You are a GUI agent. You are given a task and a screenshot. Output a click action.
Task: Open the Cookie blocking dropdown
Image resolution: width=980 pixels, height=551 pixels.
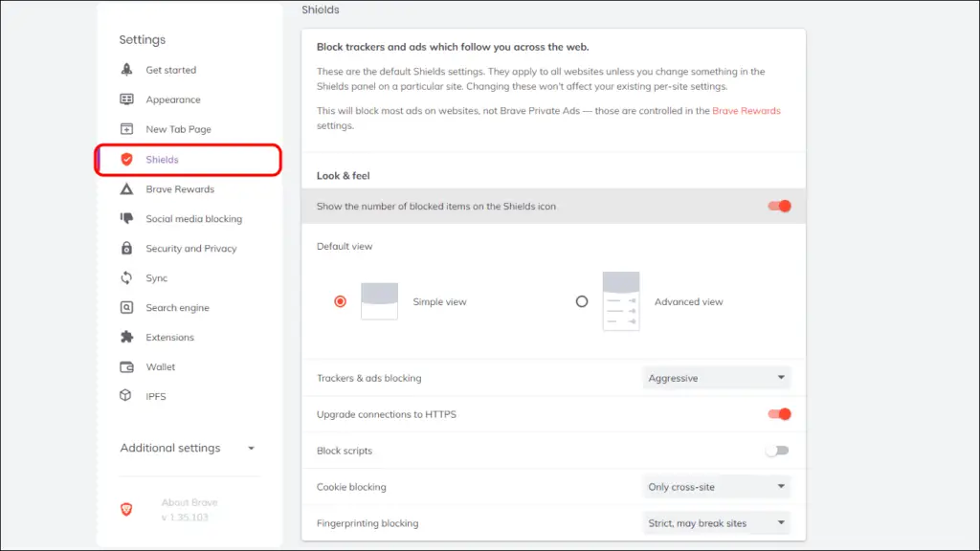716,487
